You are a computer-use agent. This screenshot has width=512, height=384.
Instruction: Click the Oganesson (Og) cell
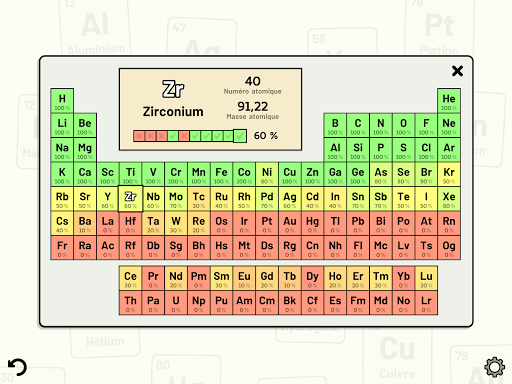(x=449, y=248)
